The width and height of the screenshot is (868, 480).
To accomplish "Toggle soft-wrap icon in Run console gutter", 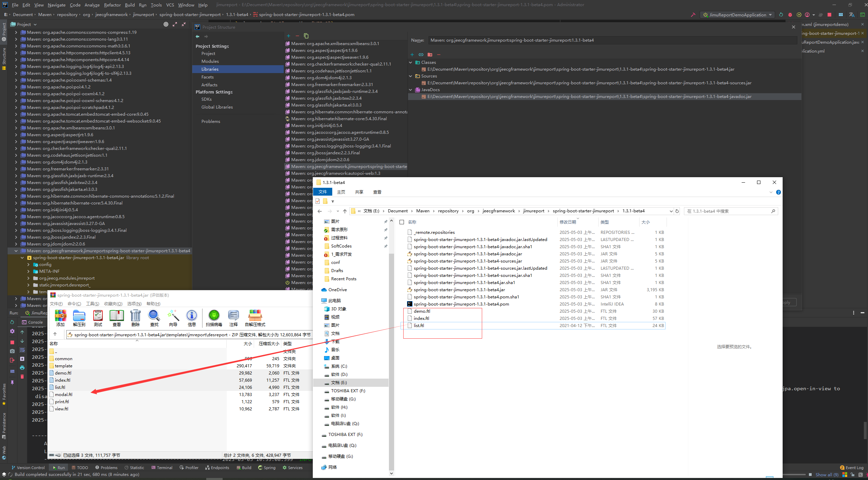I will point(22,350).
